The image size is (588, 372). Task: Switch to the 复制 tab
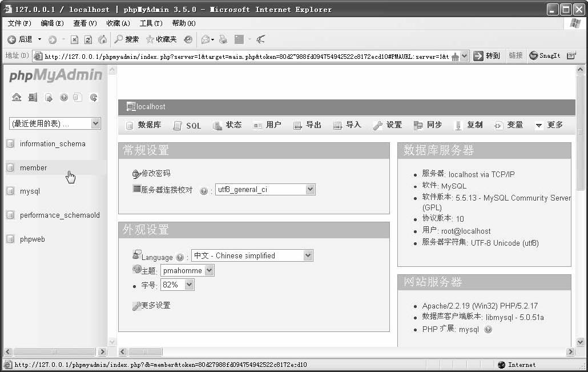(x=468, y=125)
